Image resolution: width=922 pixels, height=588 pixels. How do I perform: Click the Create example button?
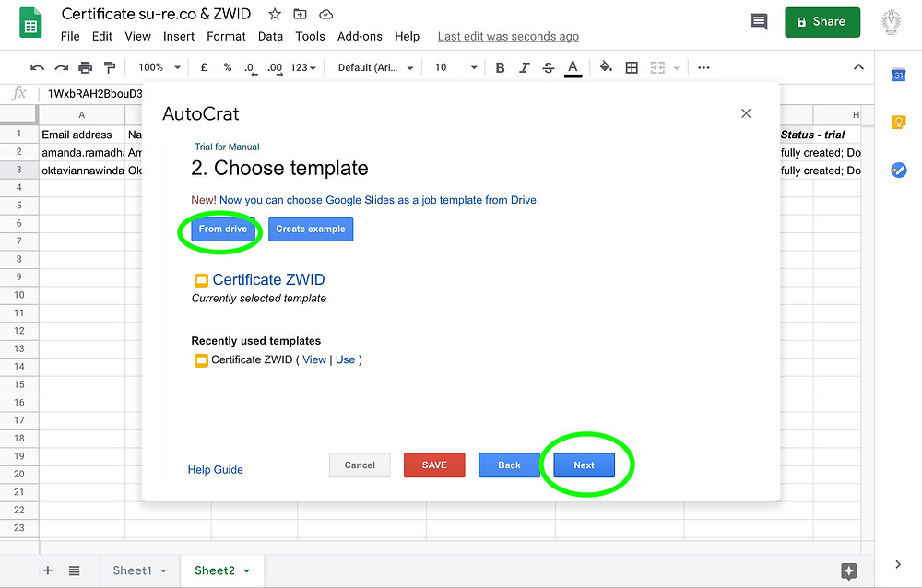311,229
